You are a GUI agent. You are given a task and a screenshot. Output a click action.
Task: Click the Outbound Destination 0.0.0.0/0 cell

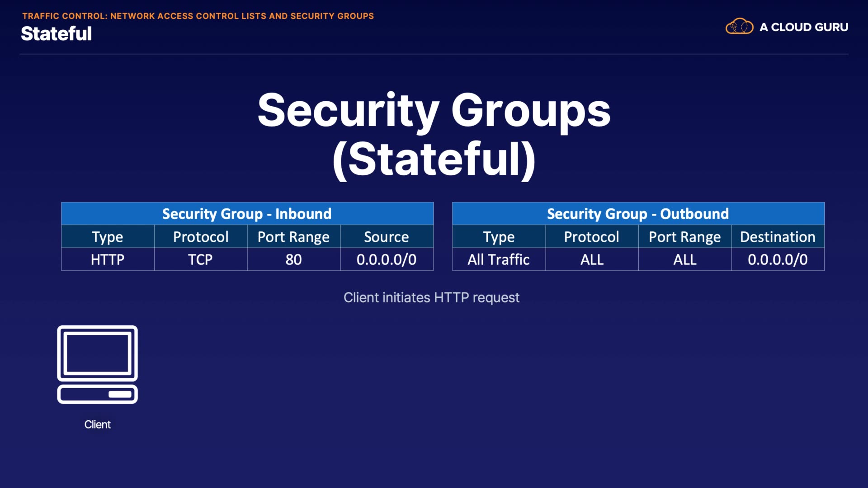click(x=778, y=259)
